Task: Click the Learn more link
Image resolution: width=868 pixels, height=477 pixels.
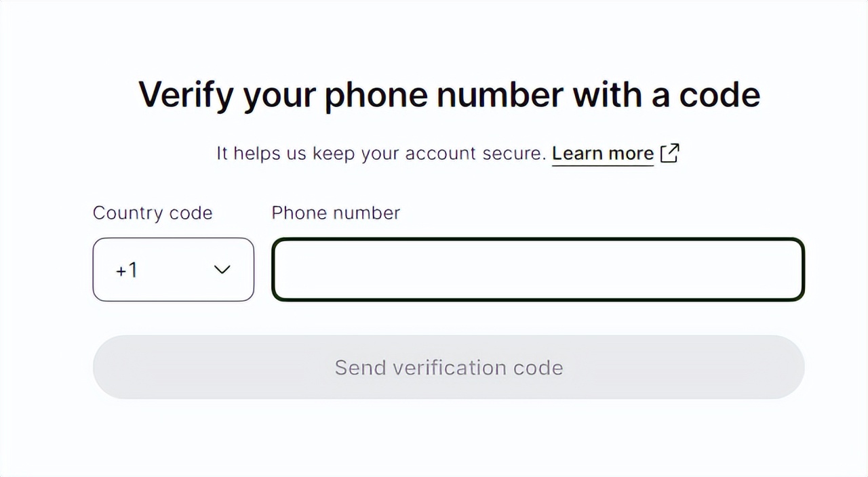Action: tap(602, 154)
